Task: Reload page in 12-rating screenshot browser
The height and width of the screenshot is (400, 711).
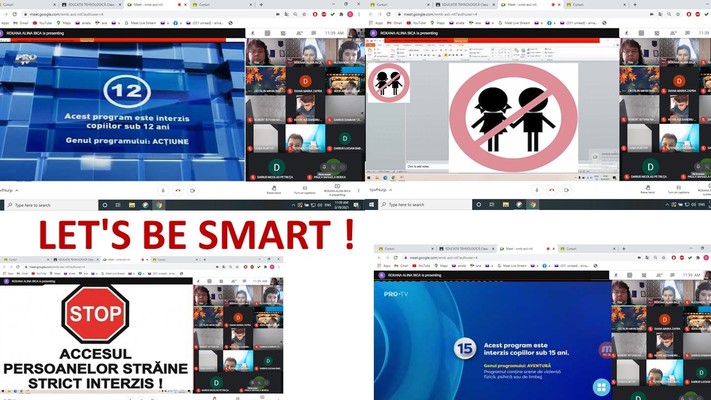Action: click(x=15, y=14)
